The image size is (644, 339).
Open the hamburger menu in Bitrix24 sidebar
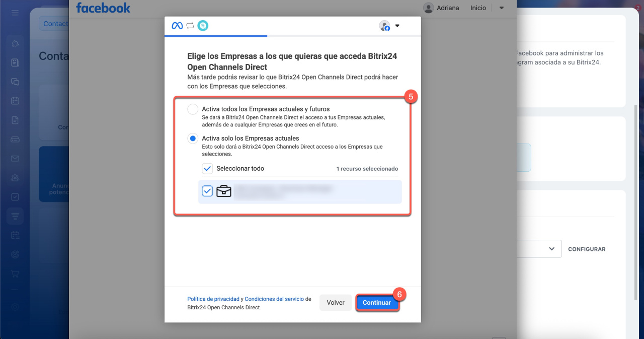point(15,12)
